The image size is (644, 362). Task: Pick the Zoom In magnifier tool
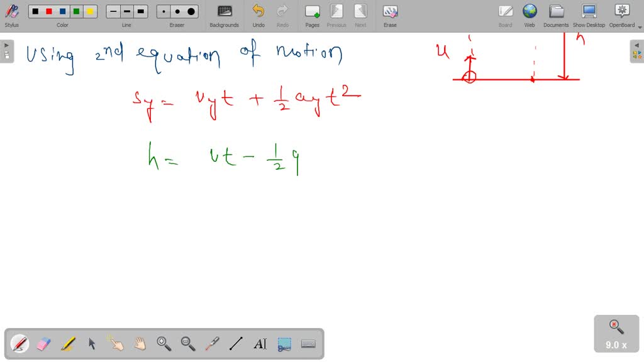(164, 344)
